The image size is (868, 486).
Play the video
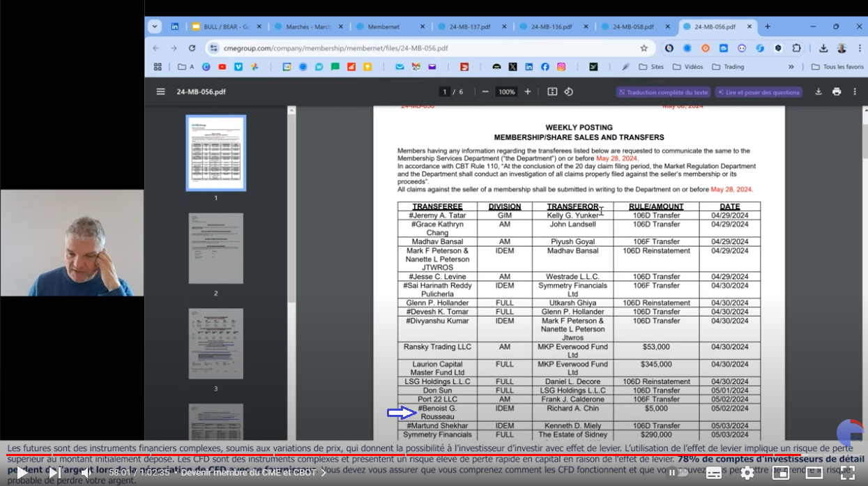(22, 473)
